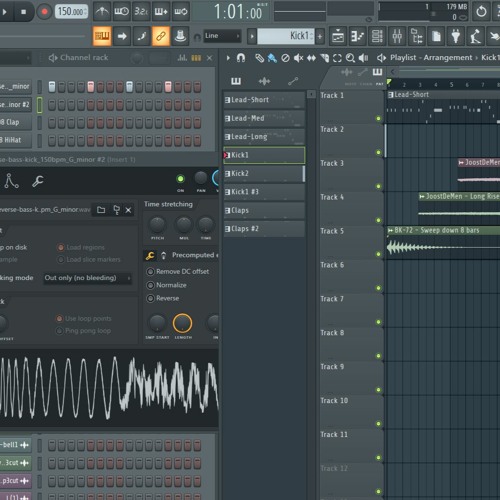Viewport: 500px width, 500px height.
Task: Open the Line snap dropdown
Action: [x=222, y=36]
